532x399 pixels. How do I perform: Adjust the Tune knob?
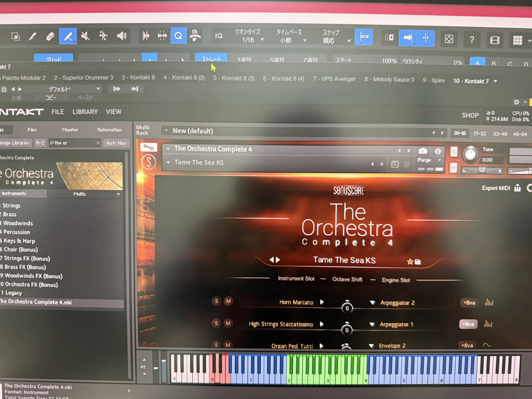470,154
